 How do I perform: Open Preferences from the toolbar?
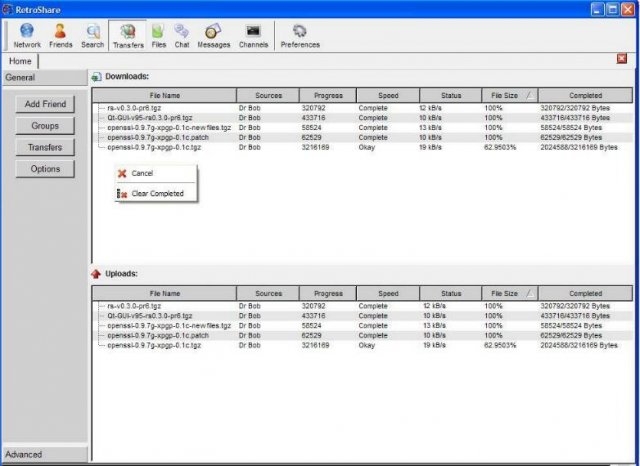click(x=300, y=35)
